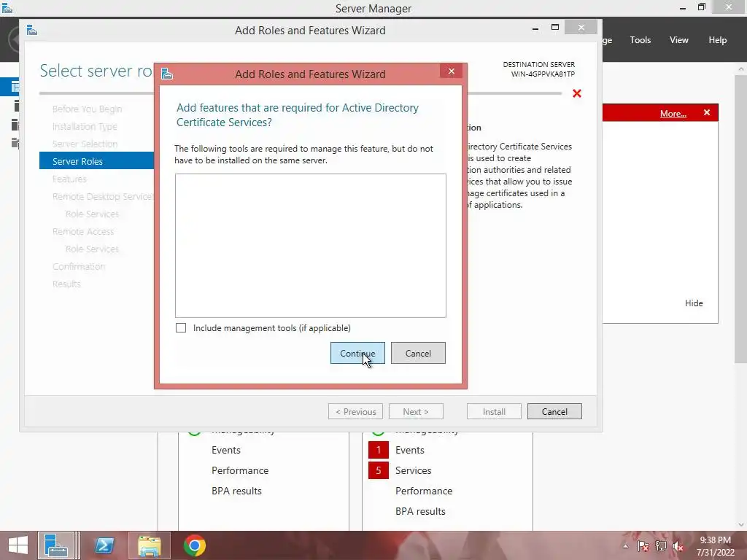
Task: Open the Windows Start button
Action: pos(18,545)
